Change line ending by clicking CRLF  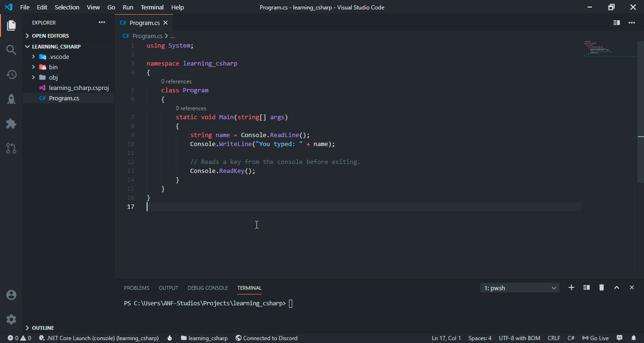pyautogui.click(x=553, y=338)
